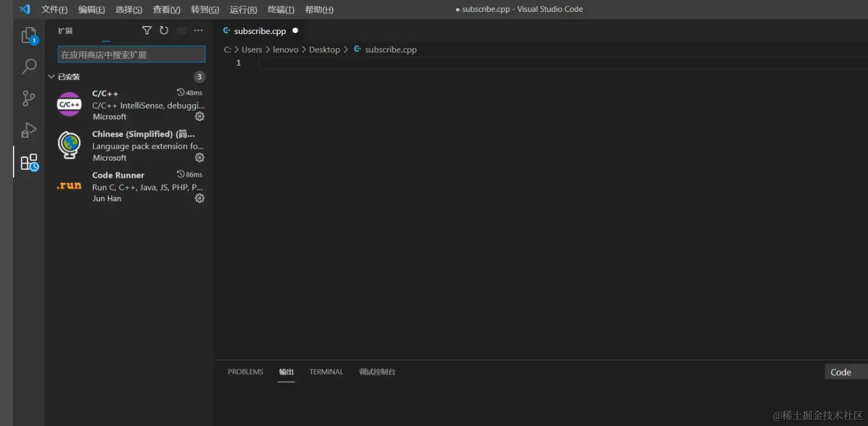868x426 pixels.
Task: Open the 运行(R) menu
Action: (244, 10)
